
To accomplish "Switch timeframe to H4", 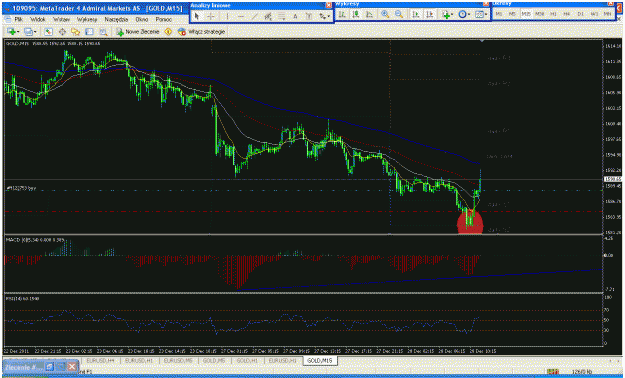I will point(567,14).
